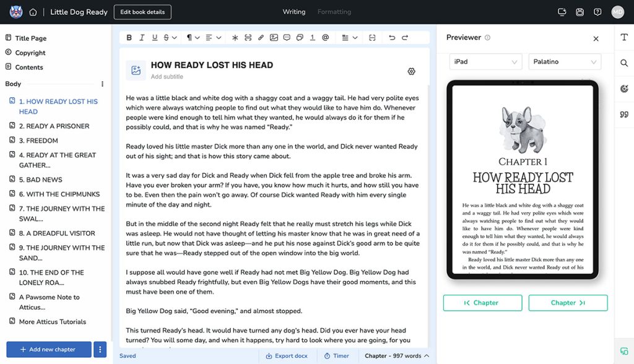Image resolution: width=634 pixels, height=364 pixels.
Task: Open the MD user avatar menu
Action: [x=618, y=12]
